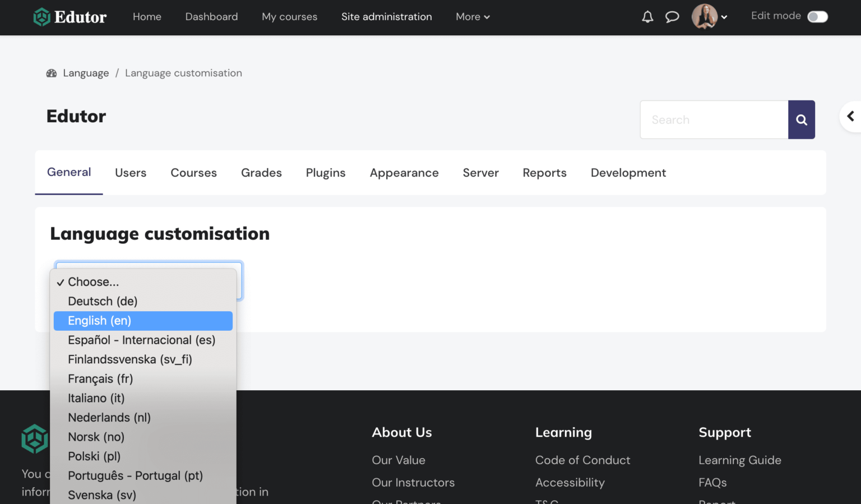Open user menu dropdown arrow

point(724,17)
